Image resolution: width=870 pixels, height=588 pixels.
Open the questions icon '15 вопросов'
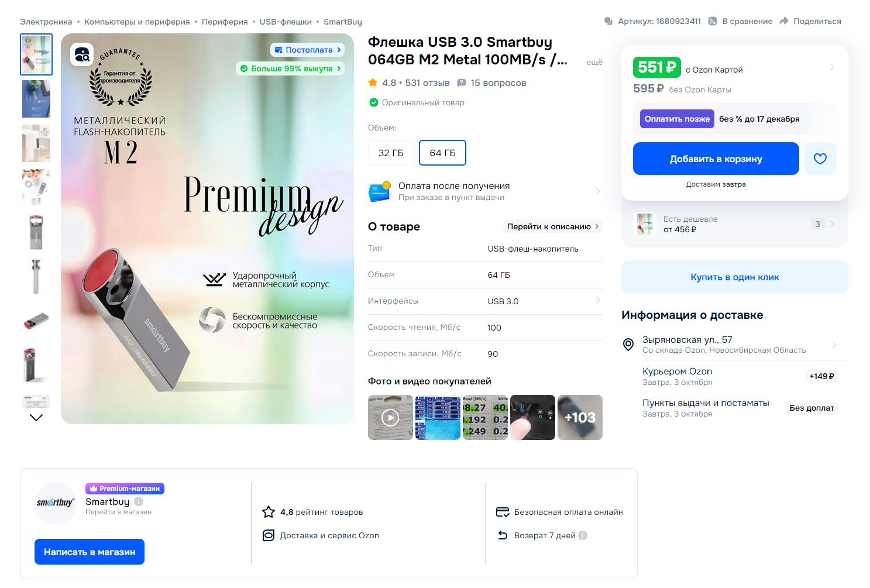[x=462, y=83]
